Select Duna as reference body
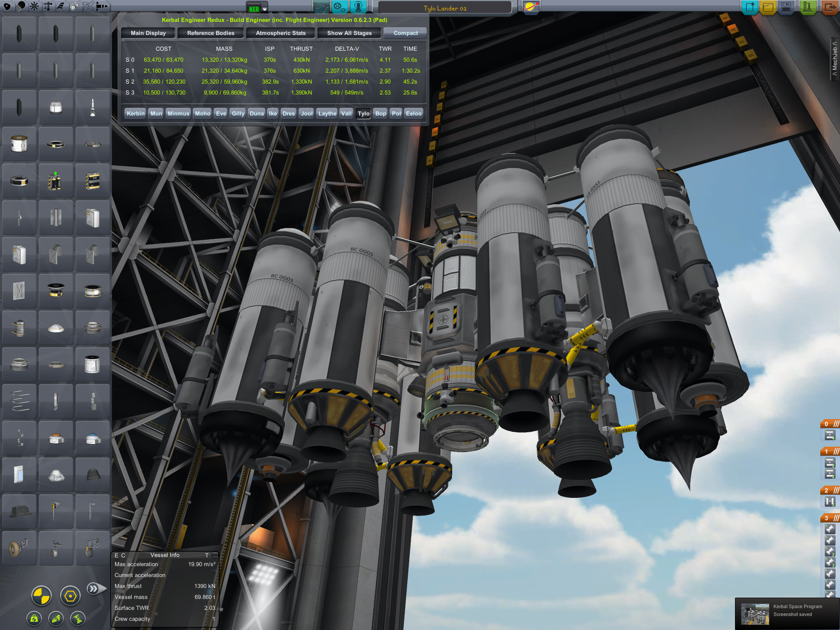 point(257,114)
